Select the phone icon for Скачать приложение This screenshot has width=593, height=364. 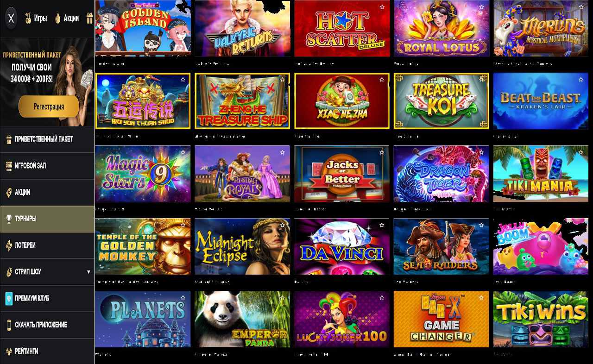9,325
